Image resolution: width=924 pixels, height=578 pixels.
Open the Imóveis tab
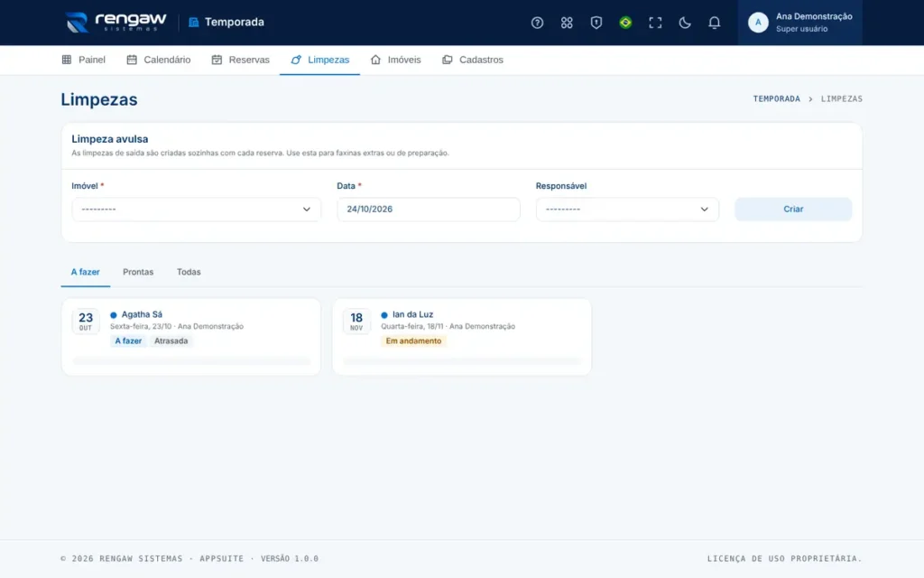395,60
